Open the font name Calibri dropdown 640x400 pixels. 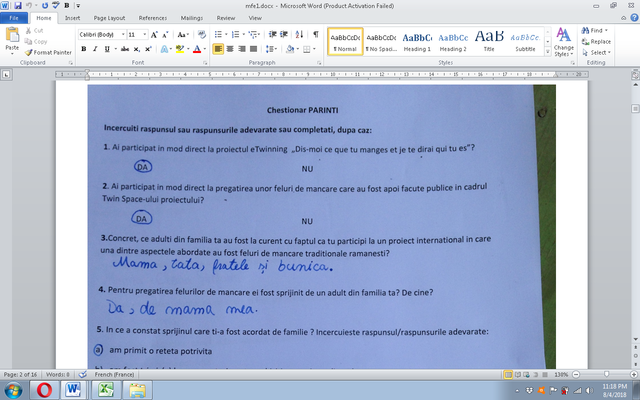tap(123, 35)
